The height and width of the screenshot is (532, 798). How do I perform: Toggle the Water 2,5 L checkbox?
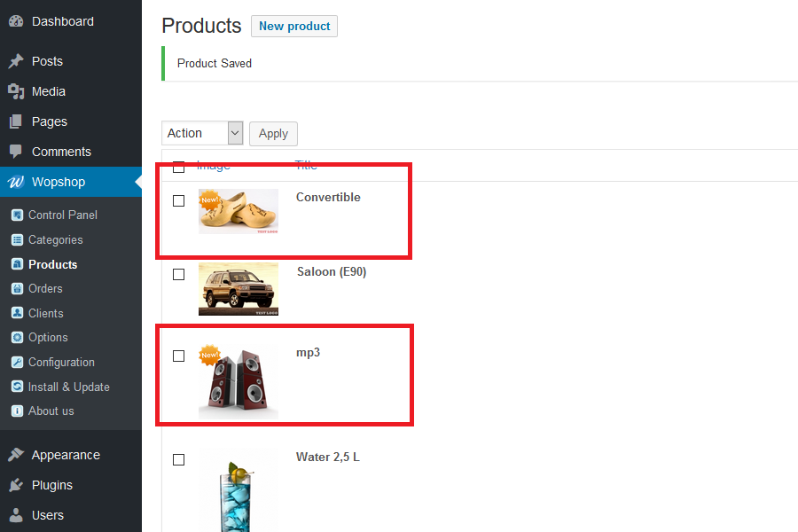(x=178, y=459)
